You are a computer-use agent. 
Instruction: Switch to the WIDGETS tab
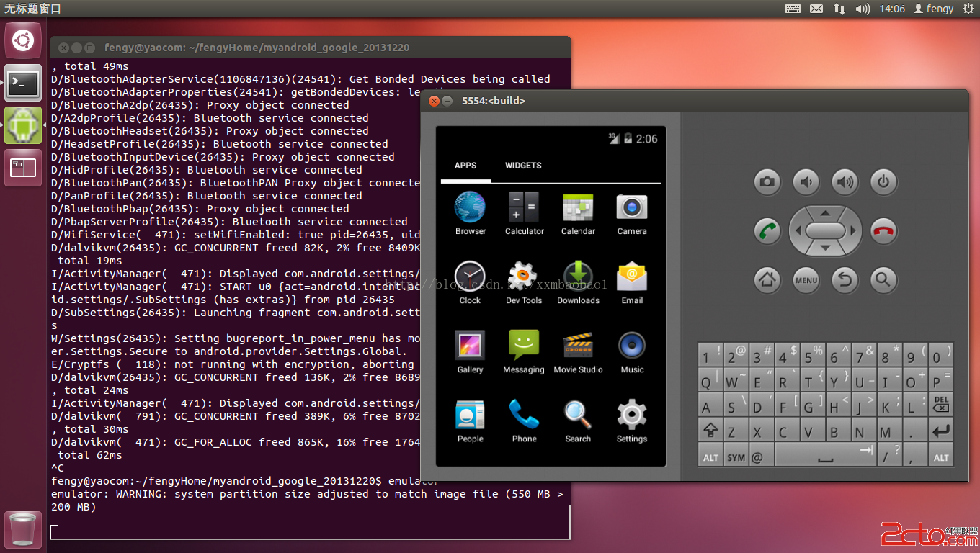point(523,166)
